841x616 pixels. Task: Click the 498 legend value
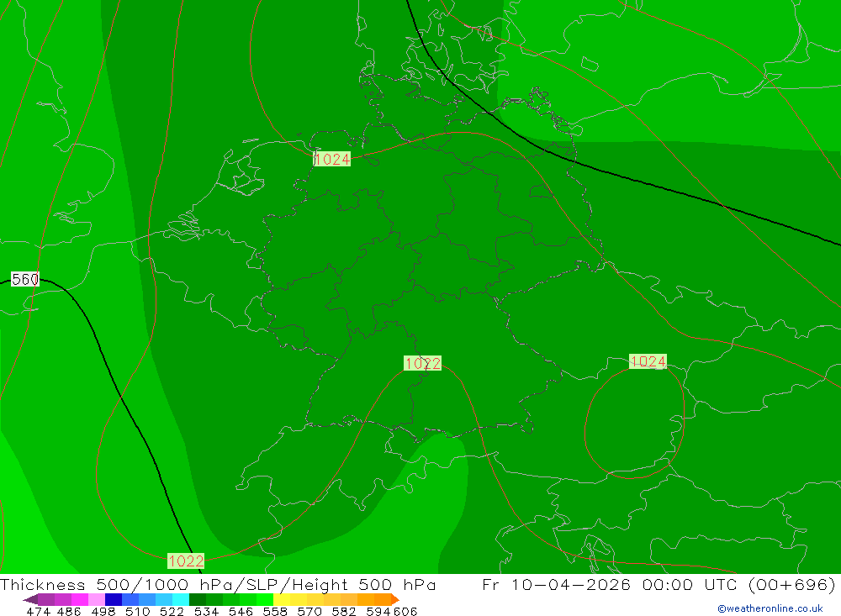[103, 612]
